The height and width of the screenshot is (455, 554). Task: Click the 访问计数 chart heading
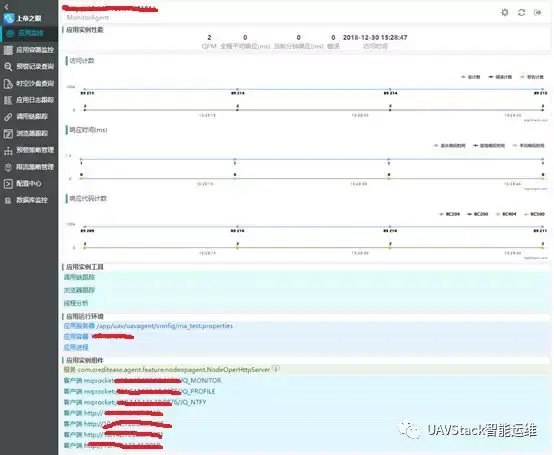pos(82,61)
